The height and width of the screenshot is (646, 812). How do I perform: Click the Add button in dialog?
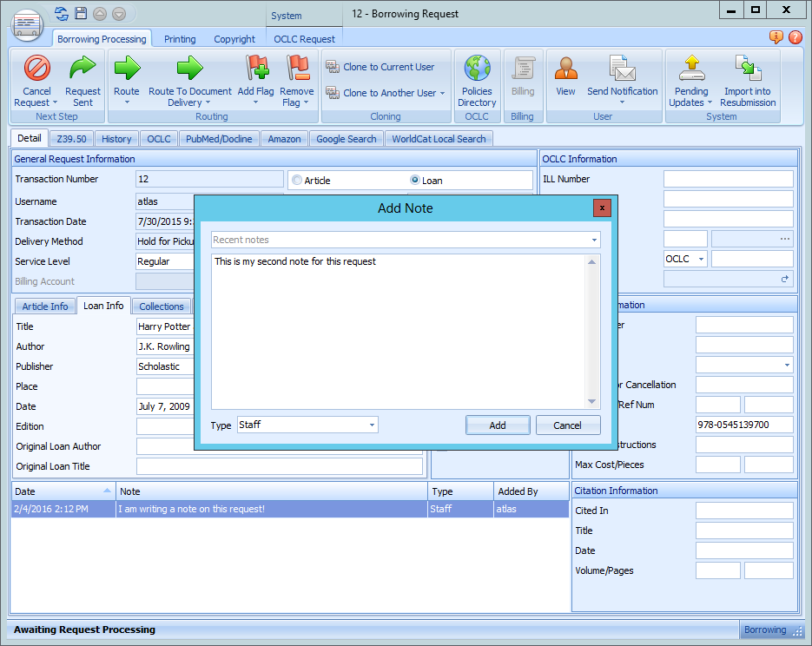click(x=497, y=425)
